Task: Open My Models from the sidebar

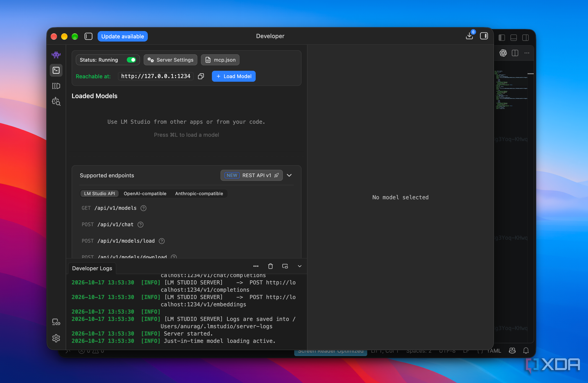Action: [x=56, y=86]
